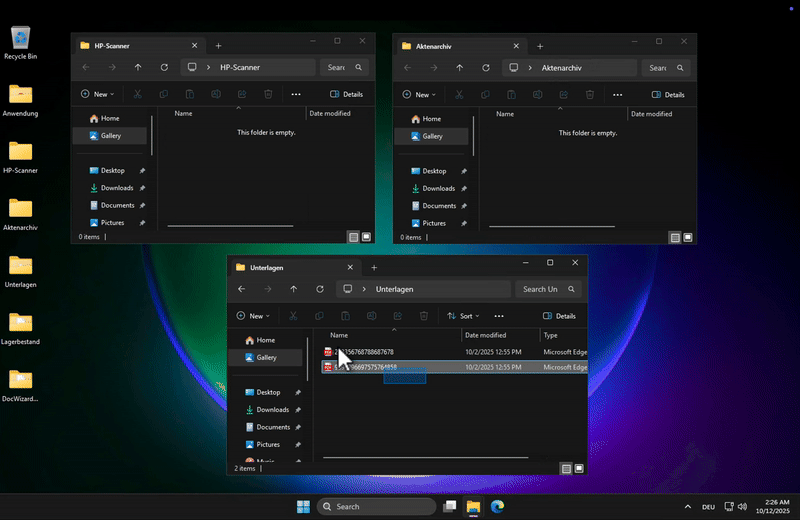Open New dropdown in HP-Scanner window
Image resolution: width=800 pixels, height=520 pixels.
tap(97, 94)
